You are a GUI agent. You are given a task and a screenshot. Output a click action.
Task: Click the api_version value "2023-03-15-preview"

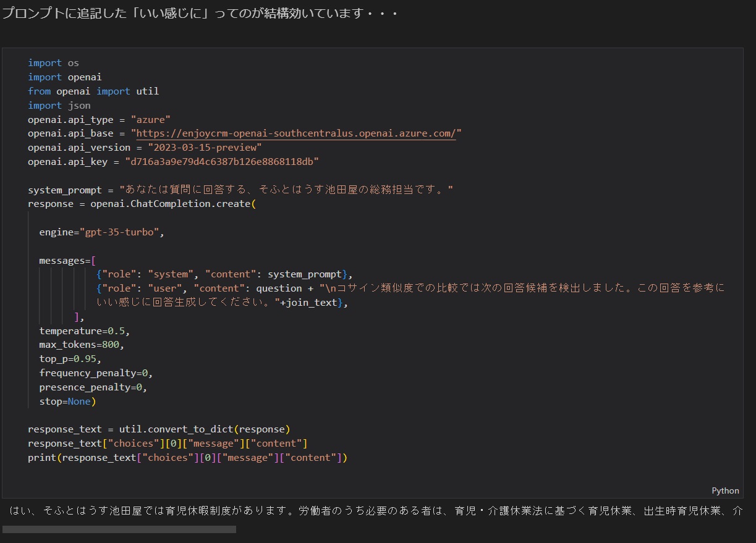click(205, 148)
